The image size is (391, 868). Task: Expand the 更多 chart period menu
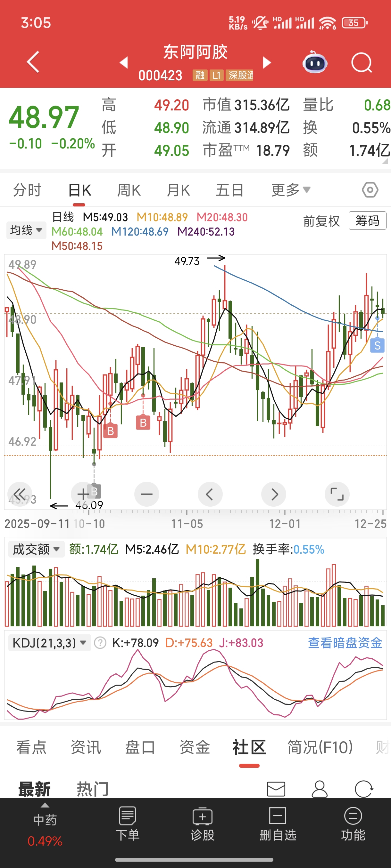tap(291, 190)
